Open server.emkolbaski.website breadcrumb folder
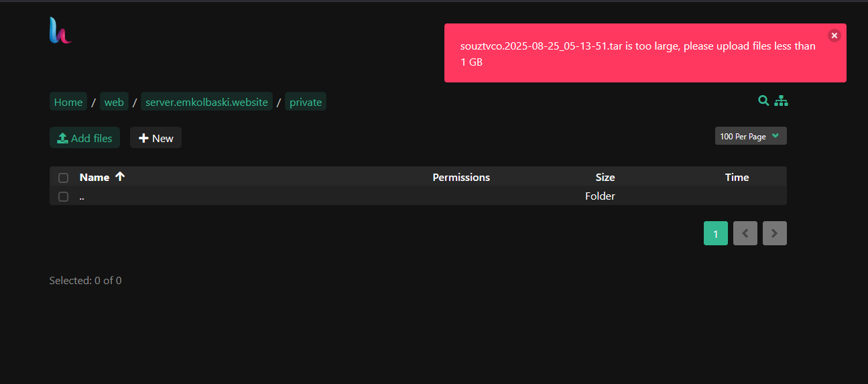The height and width of the screenshot is (384, 868). pos(206,102)
